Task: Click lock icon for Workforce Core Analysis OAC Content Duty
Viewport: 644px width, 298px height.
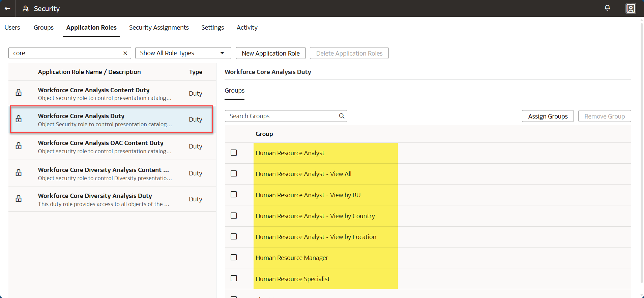Action: pyautogui.click(x=19, y=146)
